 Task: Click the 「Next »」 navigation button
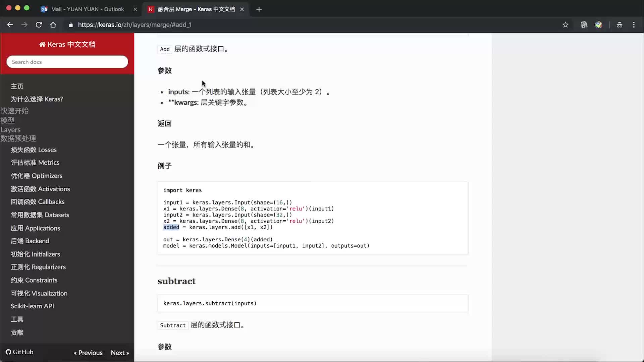coord(120,353)
